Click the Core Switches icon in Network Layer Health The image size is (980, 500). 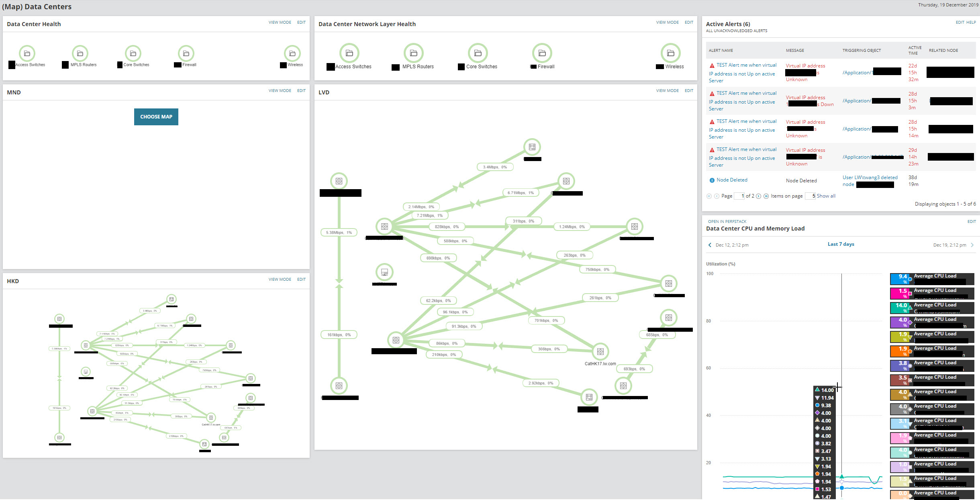[478, 53]
